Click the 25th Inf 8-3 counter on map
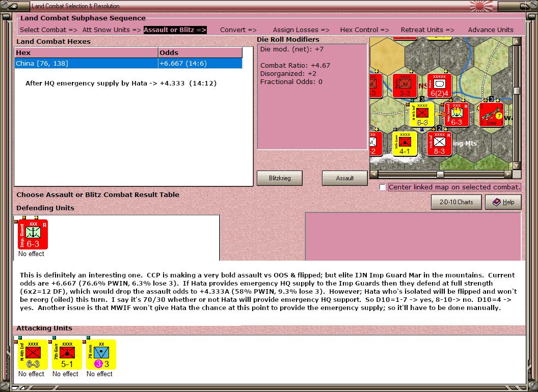Screen dimensions: 538x392 (x=439, y=144)
